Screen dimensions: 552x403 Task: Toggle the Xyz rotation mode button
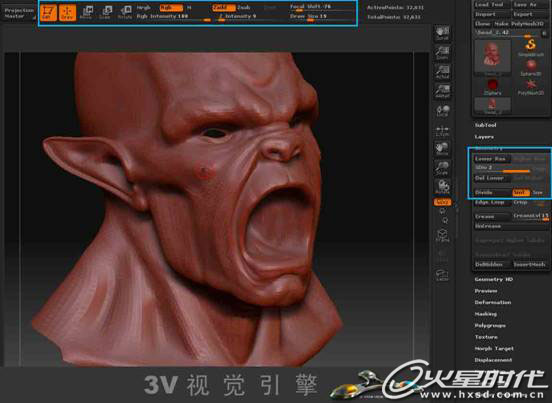coord(442,202)
